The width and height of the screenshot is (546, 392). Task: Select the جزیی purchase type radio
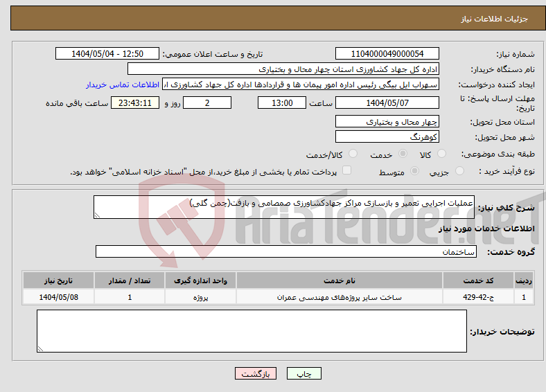[x=459, y=171]
